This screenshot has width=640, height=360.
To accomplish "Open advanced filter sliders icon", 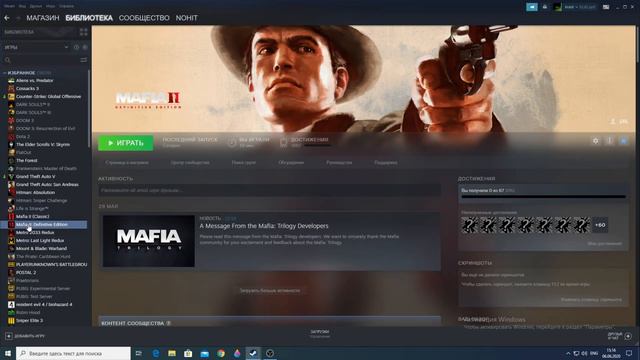I will point(84,60).
